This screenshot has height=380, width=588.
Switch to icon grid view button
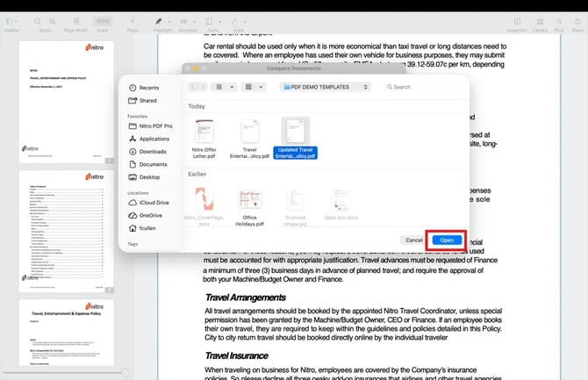(x=219, y=87)
